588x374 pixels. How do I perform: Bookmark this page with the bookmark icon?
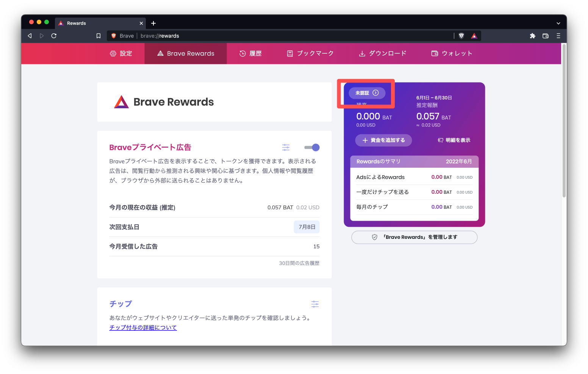pyautogui.click(x=99, y=36)
